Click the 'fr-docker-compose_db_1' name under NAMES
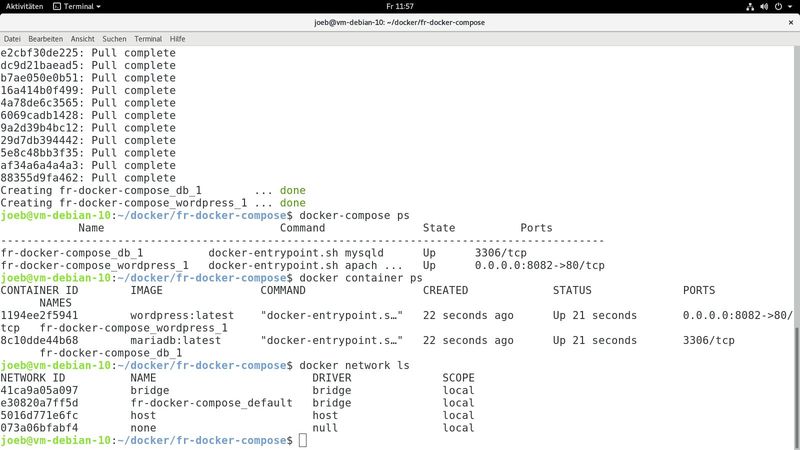The image size is (800, 450). click(x=111, y=353)
